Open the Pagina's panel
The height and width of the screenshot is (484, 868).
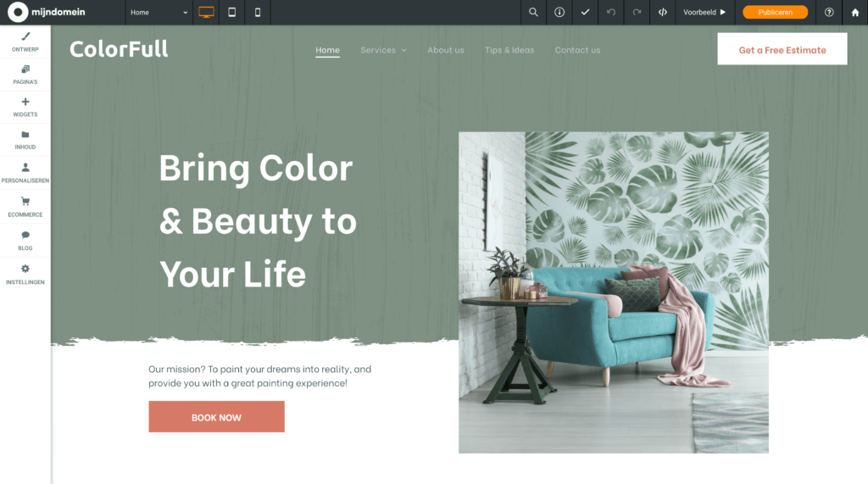25,75
